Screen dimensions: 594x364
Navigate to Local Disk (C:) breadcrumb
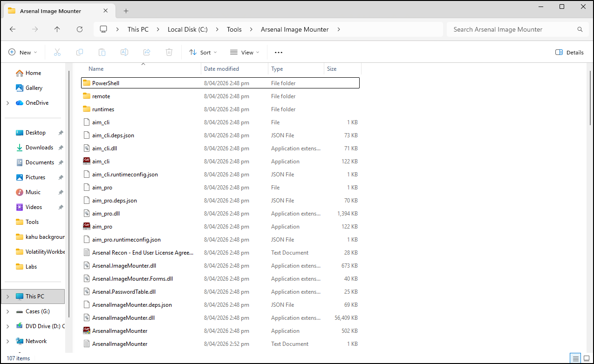coord(188,29)
